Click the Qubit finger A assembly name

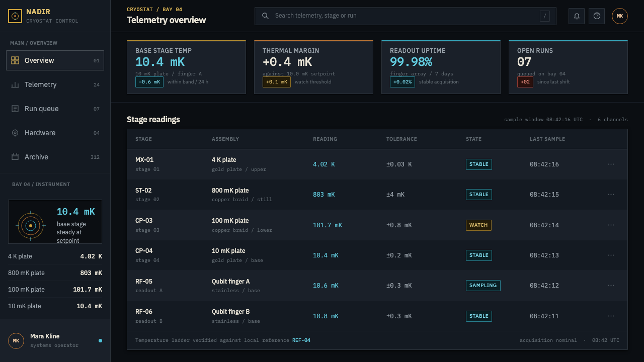pyautogui.click(x=231, y=282)
